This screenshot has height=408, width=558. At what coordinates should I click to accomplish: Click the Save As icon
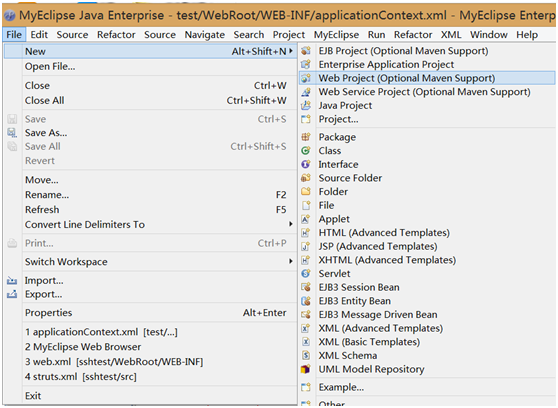(x=12, y=133)
